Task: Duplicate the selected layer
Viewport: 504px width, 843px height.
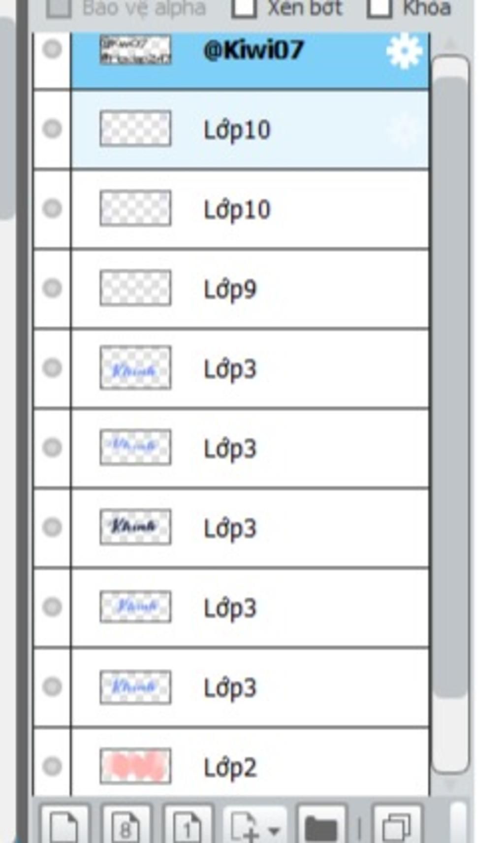Action: [x=397, y=824]
